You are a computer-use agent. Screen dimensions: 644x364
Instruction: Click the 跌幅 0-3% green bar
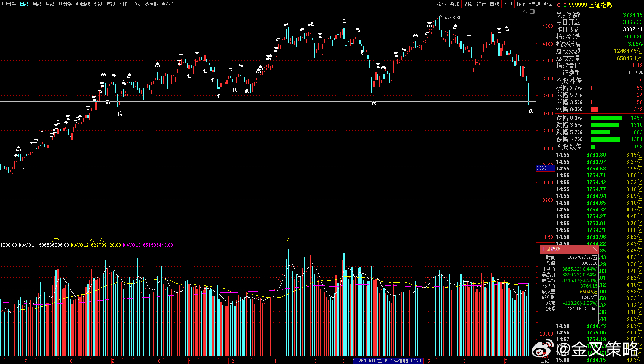(x=606, y=118)
